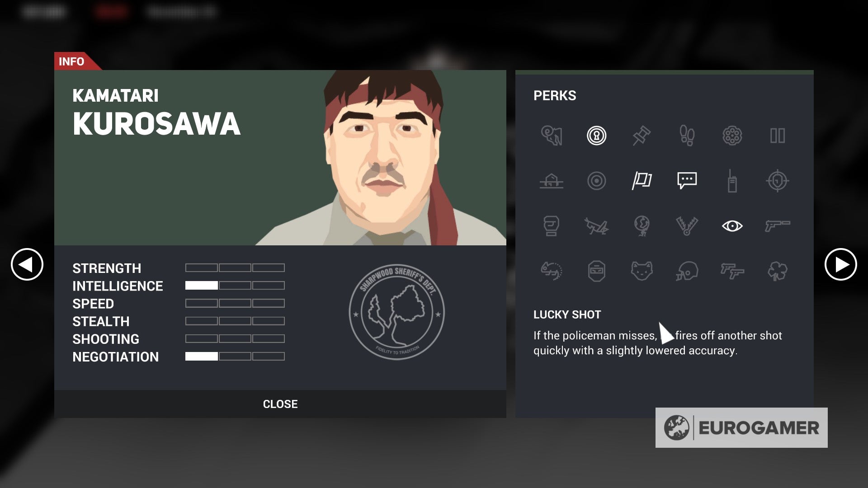This screenshot has width=868, height=488.
Task: Select the eye perk icon
Action: coord(732,226)
